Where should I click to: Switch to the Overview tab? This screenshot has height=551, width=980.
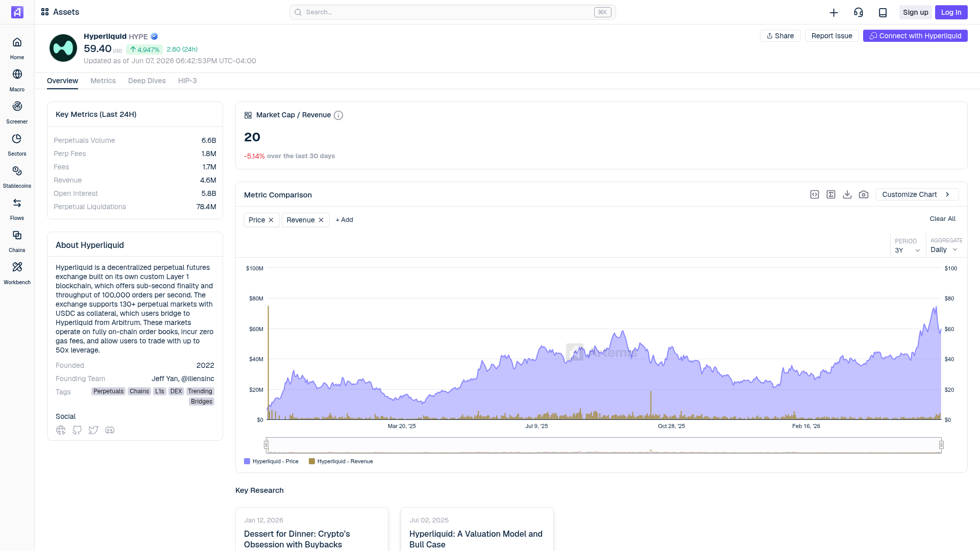(62, 81)
